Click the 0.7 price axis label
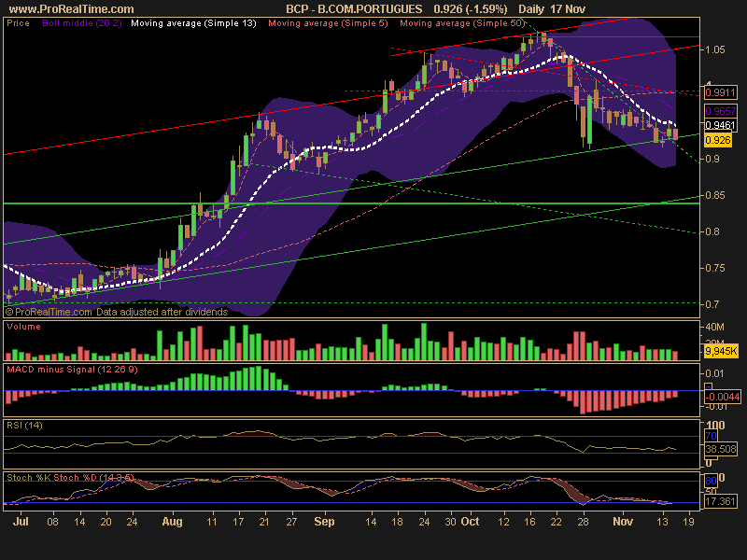The height and width of the screenshot is (560, 747). (x=712, y=304)
